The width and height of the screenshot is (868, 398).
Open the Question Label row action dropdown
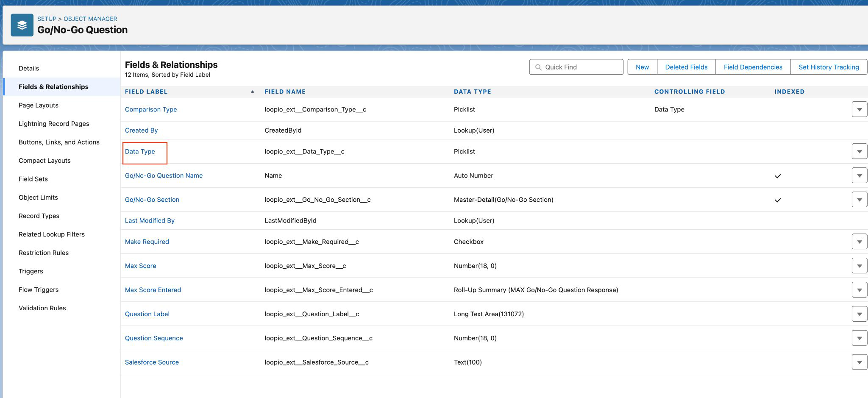pos(859,314)
